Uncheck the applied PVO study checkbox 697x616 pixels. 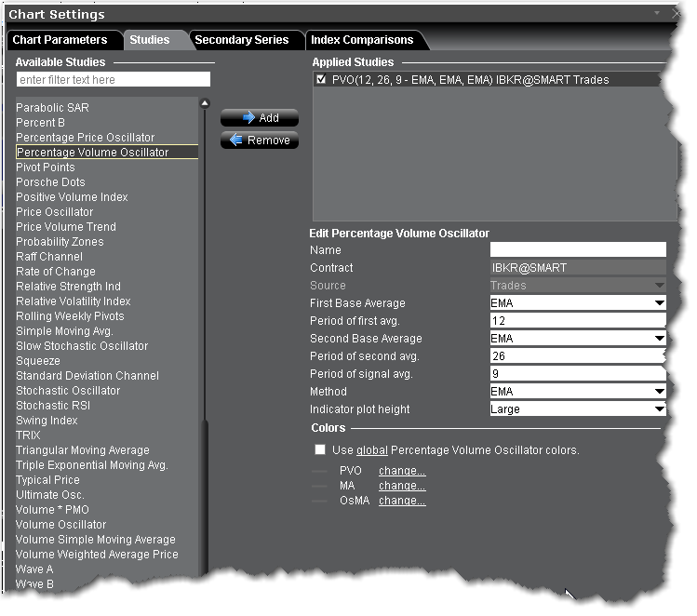(321, 80)
